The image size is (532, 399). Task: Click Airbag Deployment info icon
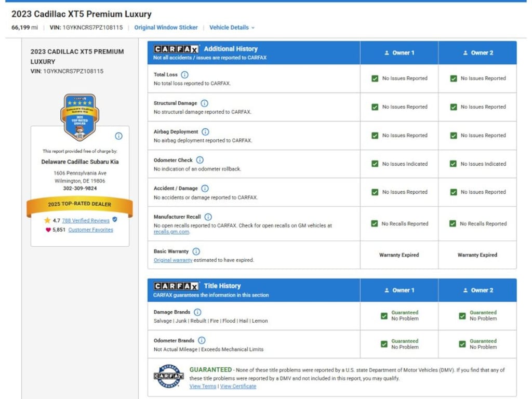[205, 131]
